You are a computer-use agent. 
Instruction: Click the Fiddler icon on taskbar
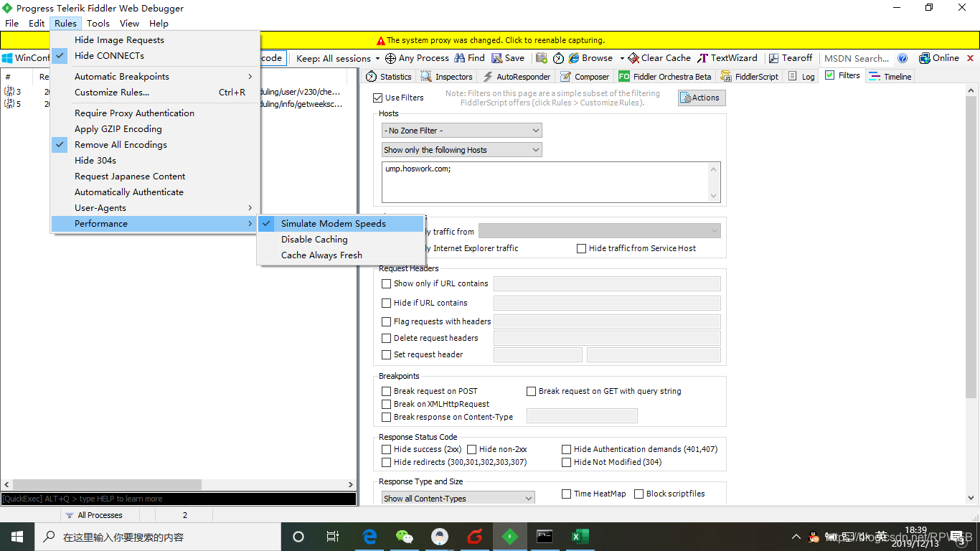point(510,537)
